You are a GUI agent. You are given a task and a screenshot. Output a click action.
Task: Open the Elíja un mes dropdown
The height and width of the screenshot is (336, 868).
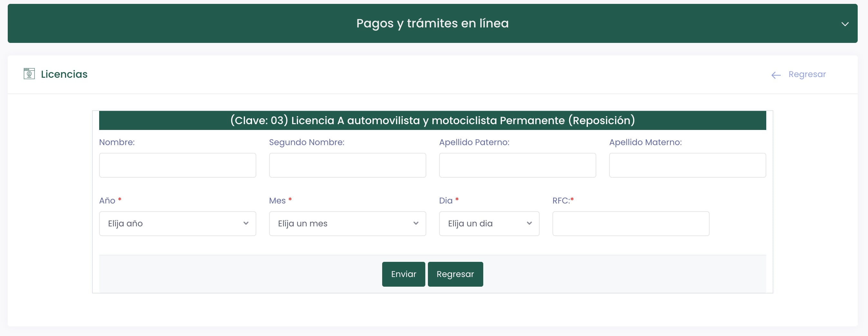[x=347, y=223]
